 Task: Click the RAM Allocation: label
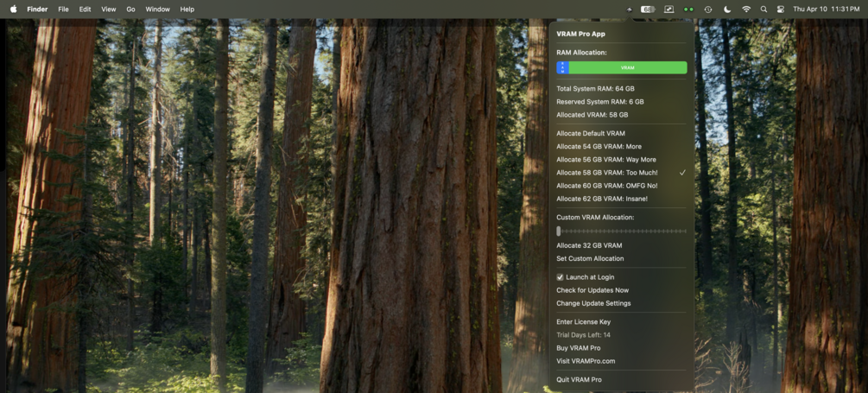[x=581, y=53]
